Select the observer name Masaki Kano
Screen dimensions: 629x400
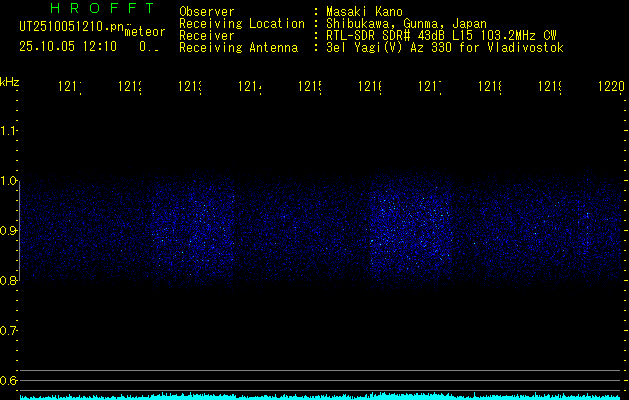pyautogui.click(x=364, y=12)
